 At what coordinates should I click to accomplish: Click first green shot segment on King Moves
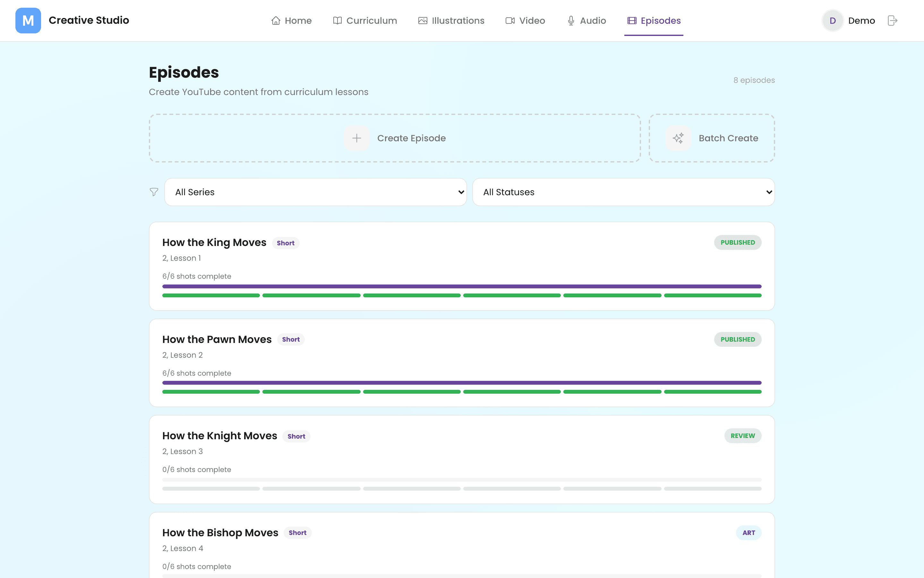tap(211, 295)
